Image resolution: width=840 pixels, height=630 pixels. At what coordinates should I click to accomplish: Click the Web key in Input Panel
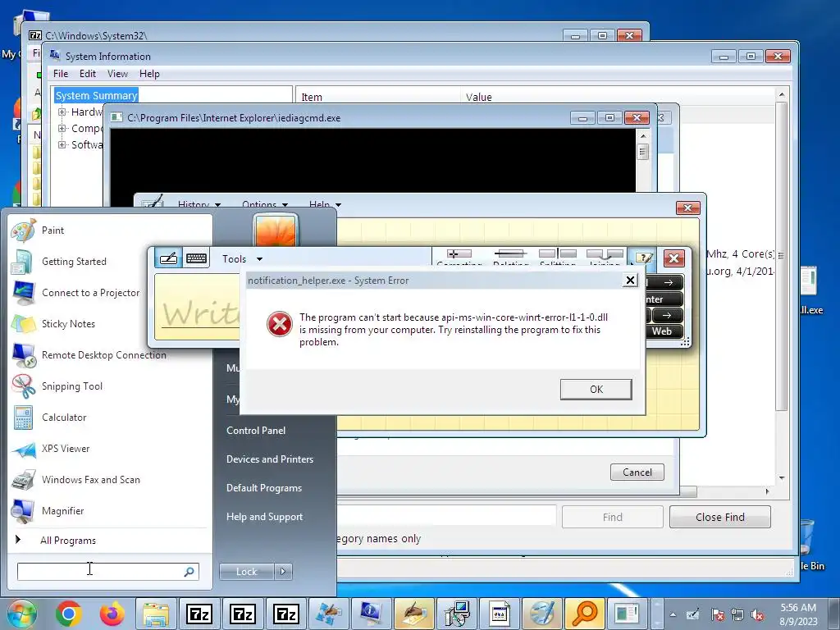(x=662, y=331)
